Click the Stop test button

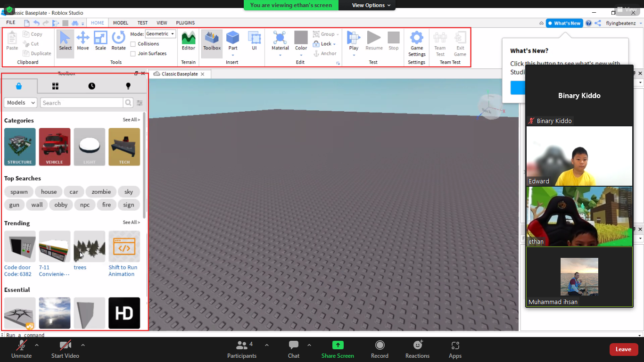coord(394,41)
